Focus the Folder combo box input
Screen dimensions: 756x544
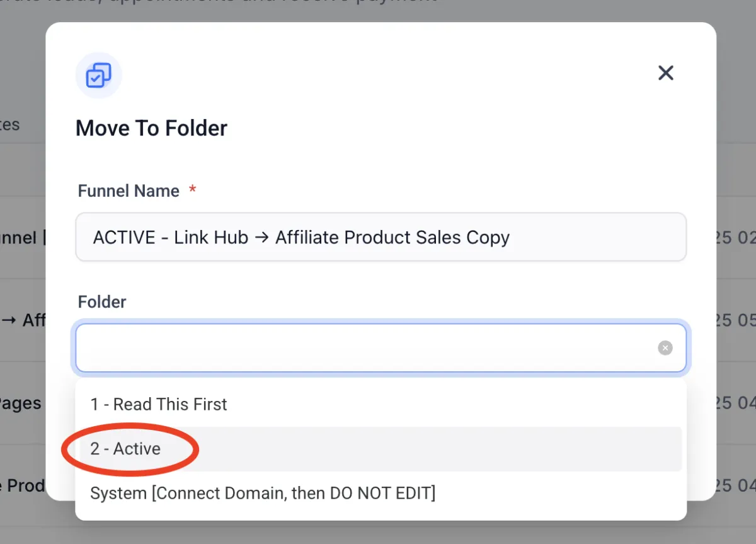point(365,348)
